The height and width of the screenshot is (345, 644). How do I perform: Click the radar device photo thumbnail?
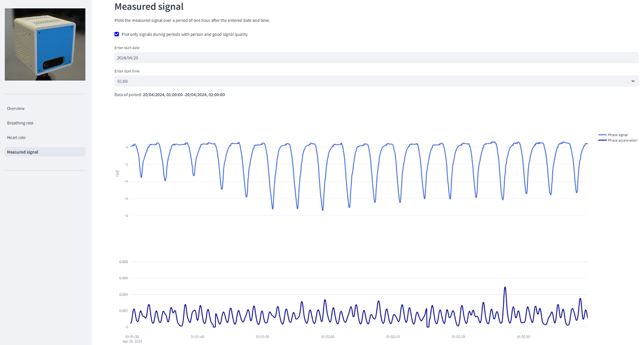45,44
